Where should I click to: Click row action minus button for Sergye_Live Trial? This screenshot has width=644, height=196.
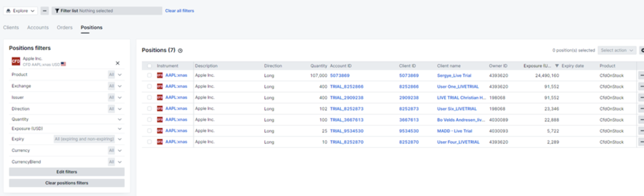pos(641,75)
